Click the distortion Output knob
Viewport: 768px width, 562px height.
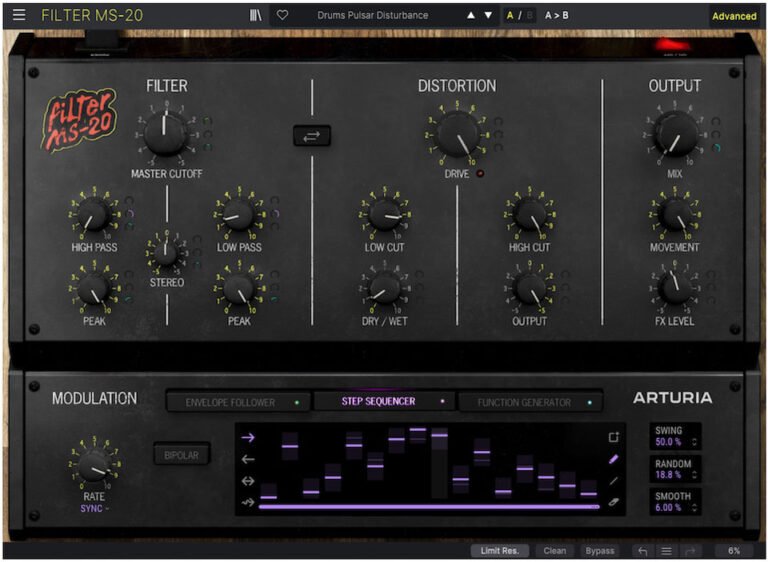(x=529, y=289)
